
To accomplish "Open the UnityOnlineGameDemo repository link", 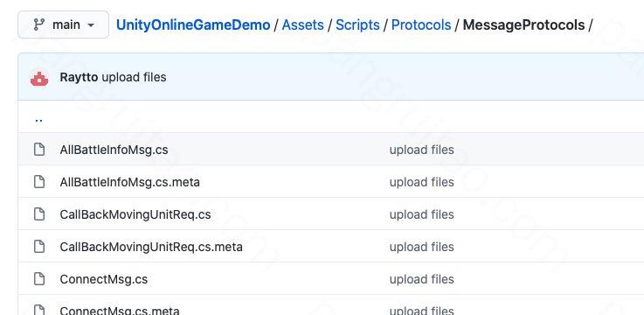I will coord(193,24).
